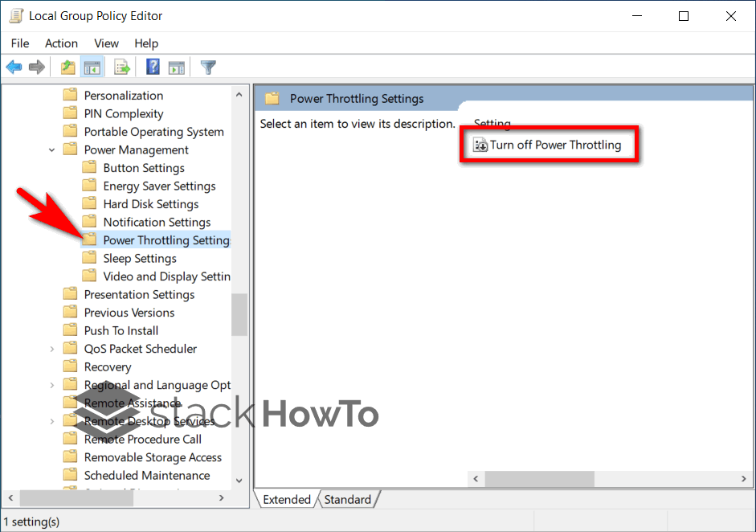Switch to the Extended tab
The width and height of the screenshot is (756, 532).
[x=285, y=499]
